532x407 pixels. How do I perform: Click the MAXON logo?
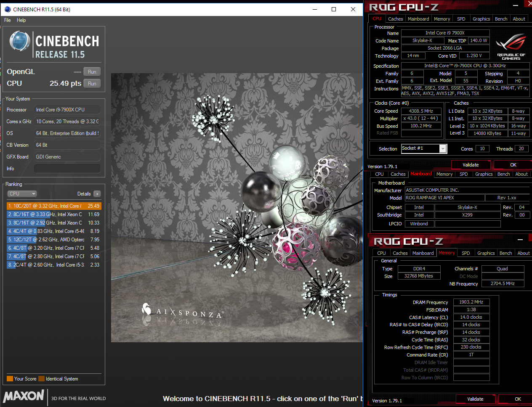[x=24, y=396]
